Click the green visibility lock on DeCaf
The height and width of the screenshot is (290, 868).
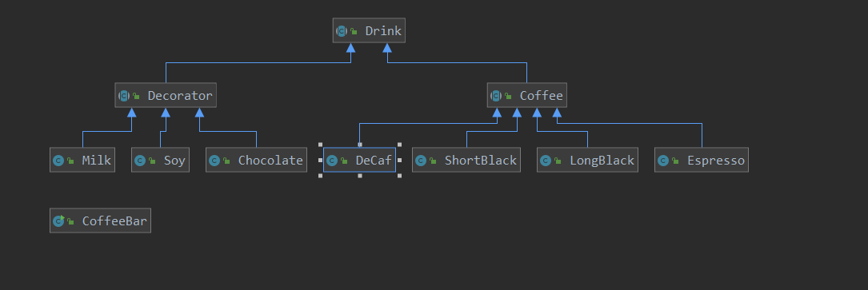(344, 161)
